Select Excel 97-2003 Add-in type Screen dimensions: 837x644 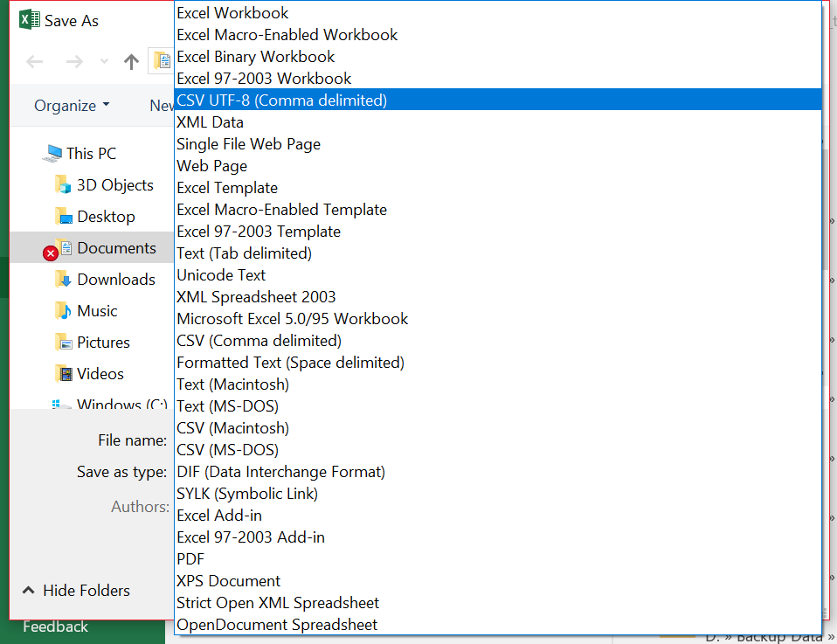click(497, 537)
